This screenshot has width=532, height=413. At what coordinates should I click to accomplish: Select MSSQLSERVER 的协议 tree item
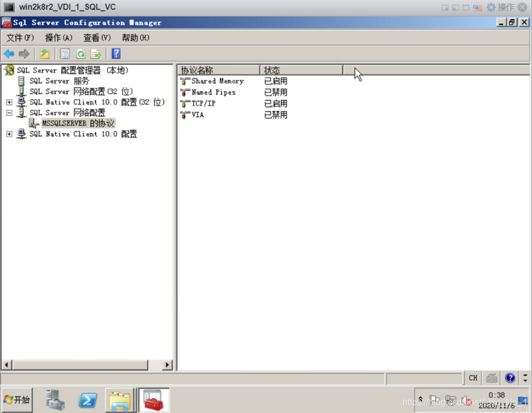(78, 123)
